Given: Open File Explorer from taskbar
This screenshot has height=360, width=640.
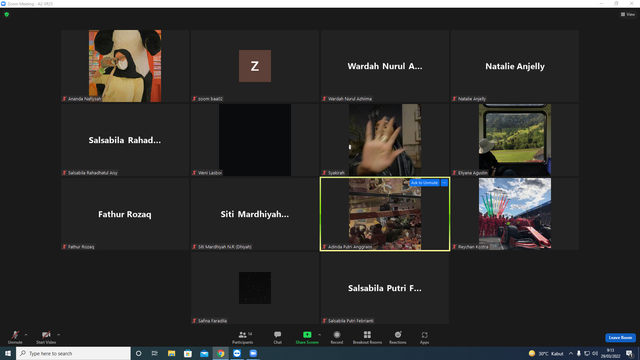Looking at the screenshot, I should 171,353.
